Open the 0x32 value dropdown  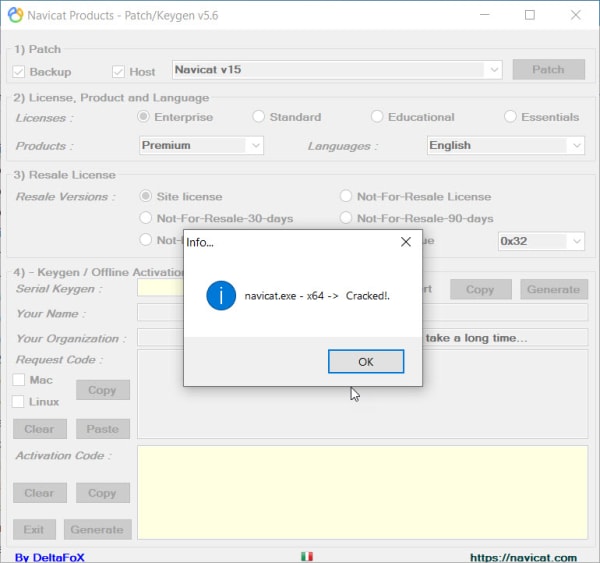pos(541,241)
